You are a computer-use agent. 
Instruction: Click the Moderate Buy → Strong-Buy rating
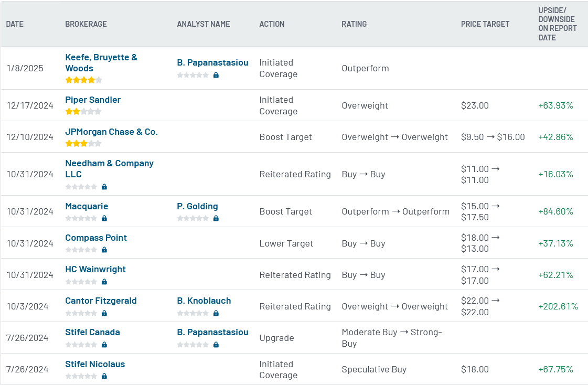point(392,338)
